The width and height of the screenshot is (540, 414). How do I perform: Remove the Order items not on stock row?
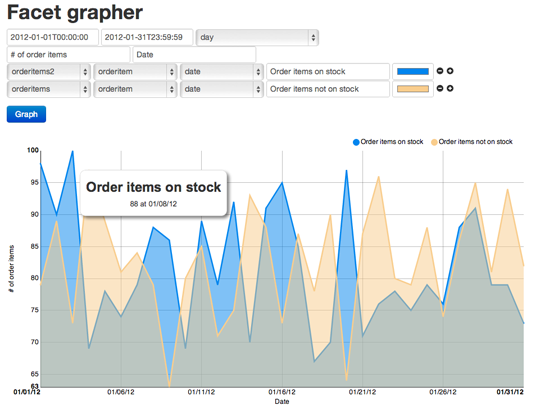click(x=440, y=89)
